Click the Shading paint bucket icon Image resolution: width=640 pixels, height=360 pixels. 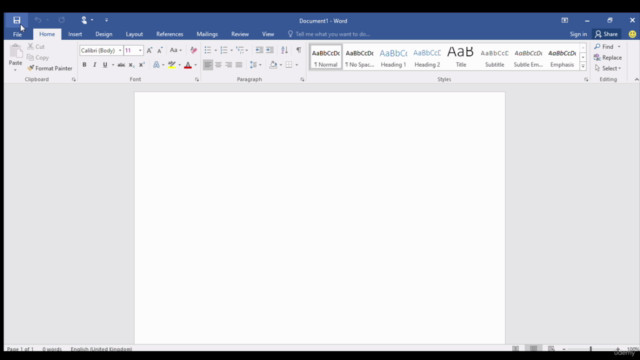273,65
